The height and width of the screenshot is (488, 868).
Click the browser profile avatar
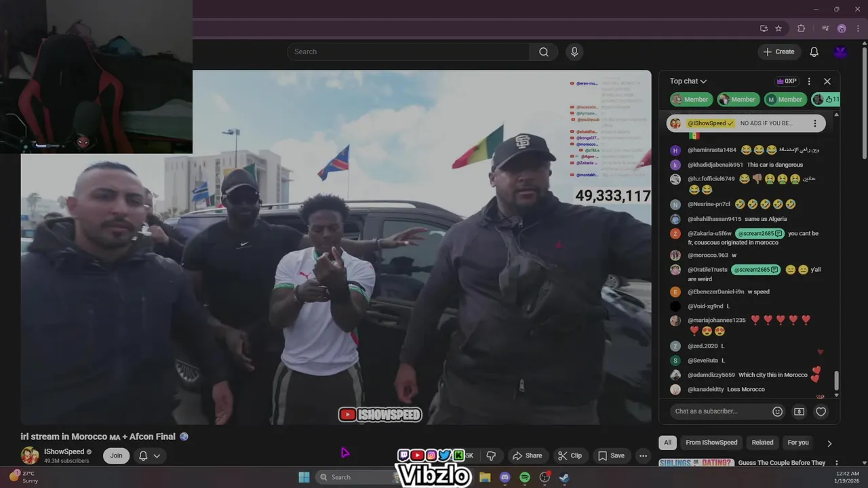(x=842, y=28)
